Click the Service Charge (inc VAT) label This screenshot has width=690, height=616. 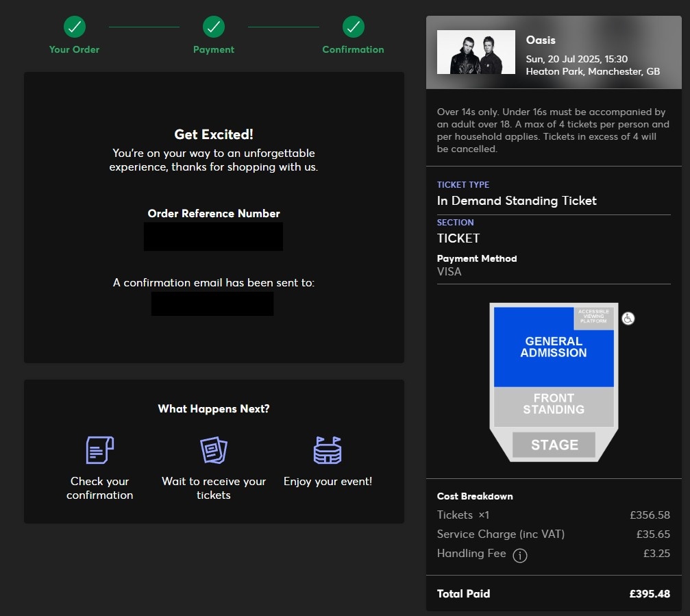(501, 534)
